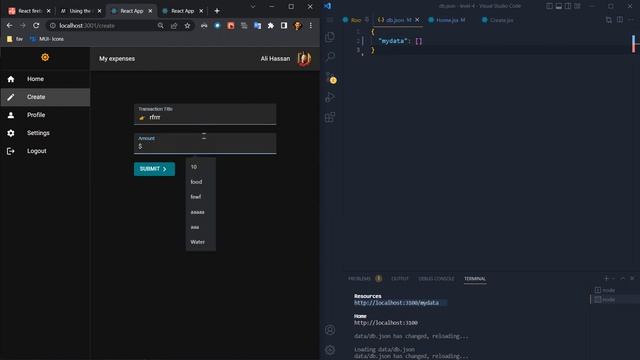Viewport: 640px width, 360px height.
Task: Go forward in the browser
Action: tap(22, 25)
